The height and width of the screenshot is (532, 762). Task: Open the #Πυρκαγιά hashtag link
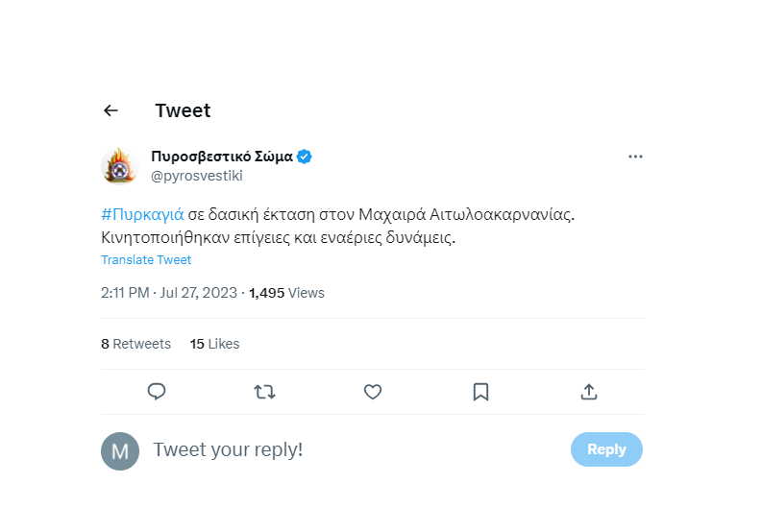(142, 214)
